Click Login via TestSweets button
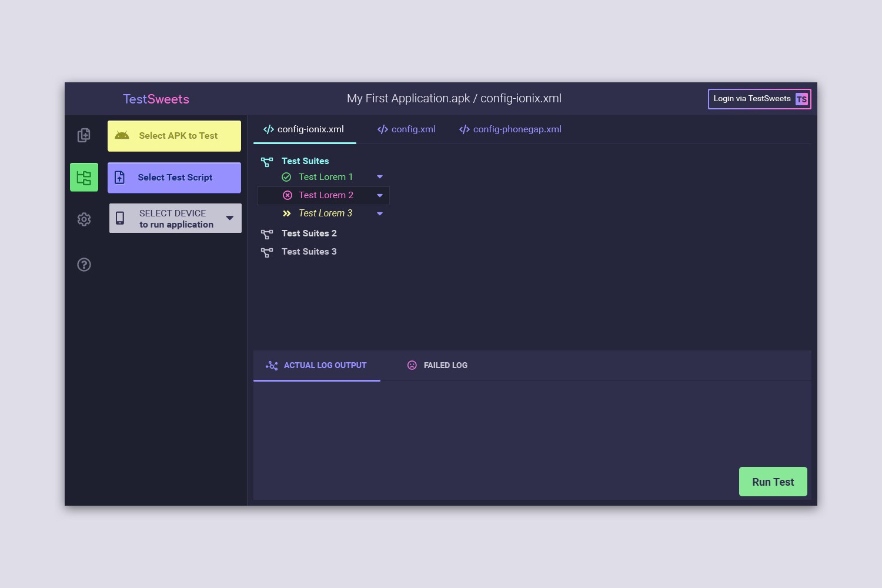This screenshot has width=882, height=588. coord(760,99)
